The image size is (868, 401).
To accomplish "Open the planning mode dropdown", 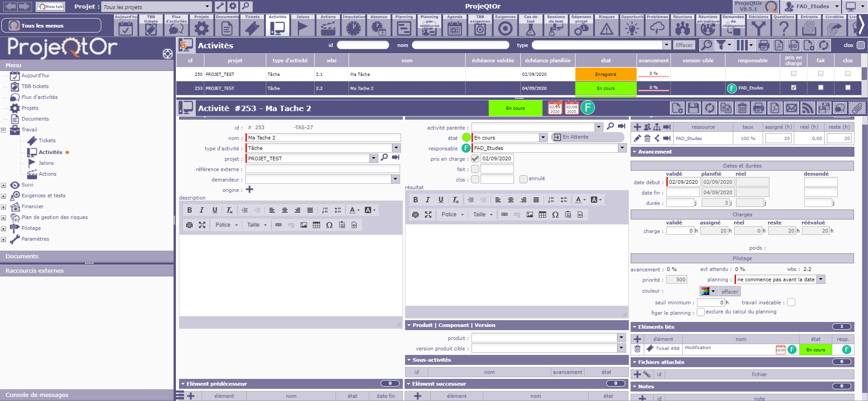I will click(821, 280).
